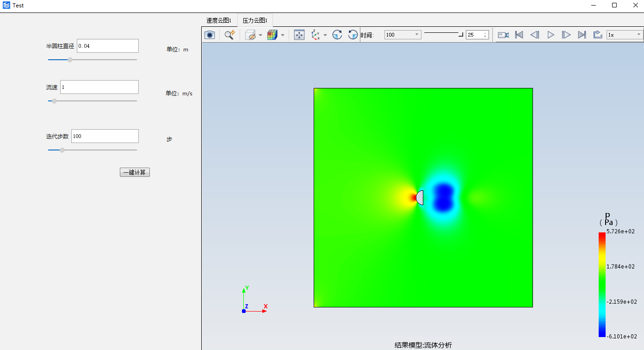The image size is (644, 350).
Task: Open the axis orientation dropdown arrow
Action: click(325, 35)
